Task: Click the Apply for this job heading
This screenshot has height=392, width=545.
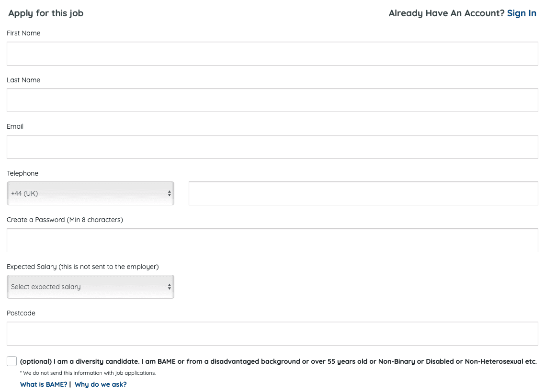Action: [46, 13]
